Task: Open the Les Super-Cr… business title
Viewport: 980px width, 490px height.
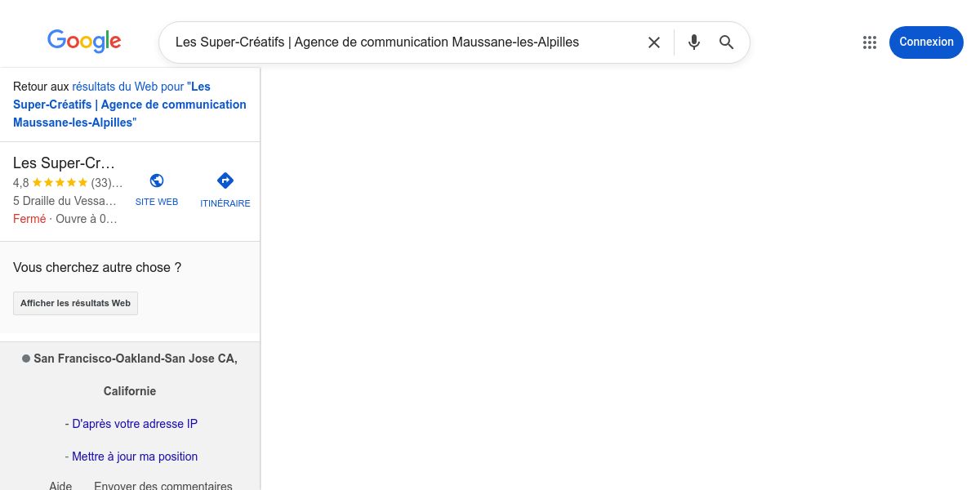Action: click(65, 163)
